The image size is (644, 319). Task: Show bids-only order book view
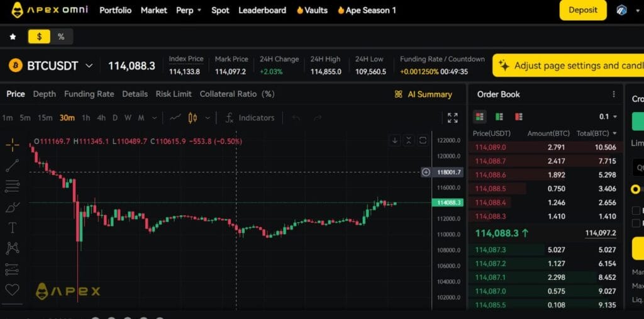pos(499,117)
